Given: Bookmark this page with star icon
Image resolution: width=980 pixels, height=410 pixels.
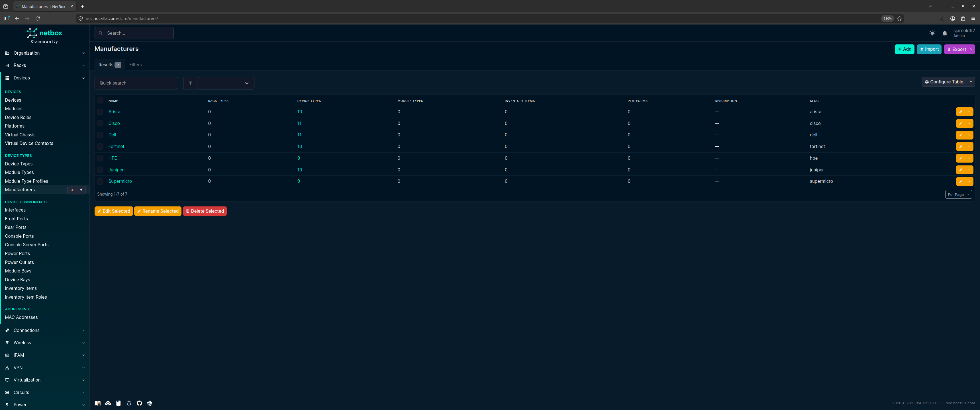Looking at the screenshot, I should coord(899,18).
